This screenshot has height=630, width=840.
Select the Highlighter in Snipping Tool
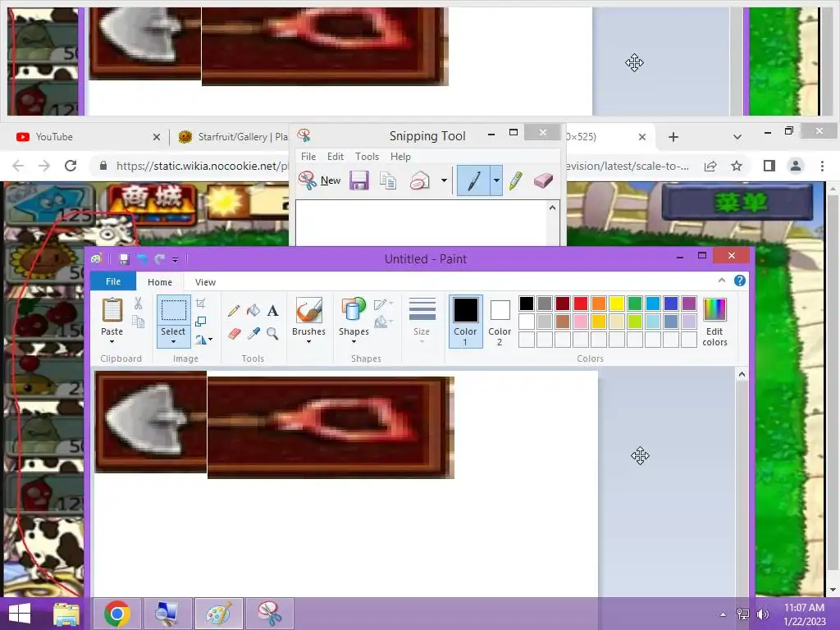coord(515,180)
